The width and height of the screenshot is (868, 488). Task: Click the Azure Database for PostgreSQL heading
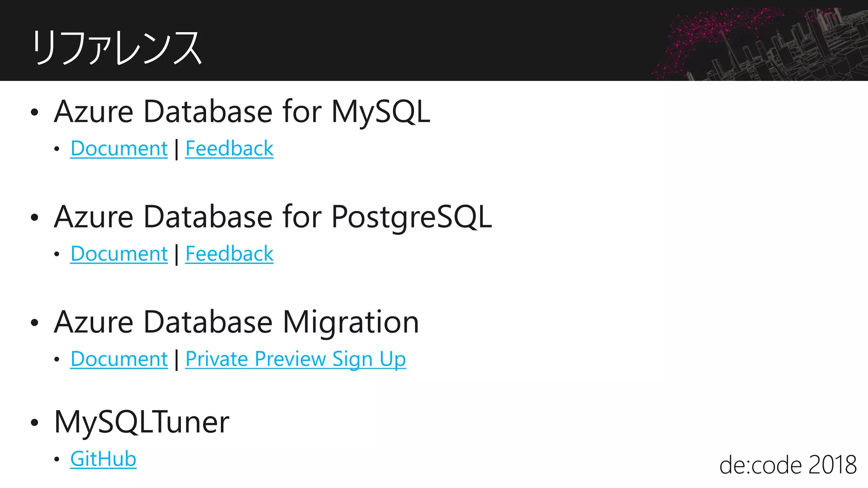coord(273,218)
